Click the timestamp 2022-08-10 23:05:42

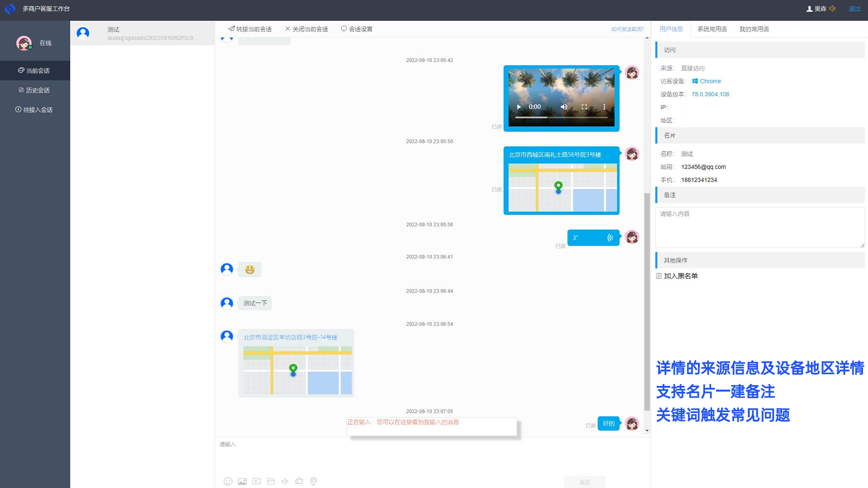(429, 60)
